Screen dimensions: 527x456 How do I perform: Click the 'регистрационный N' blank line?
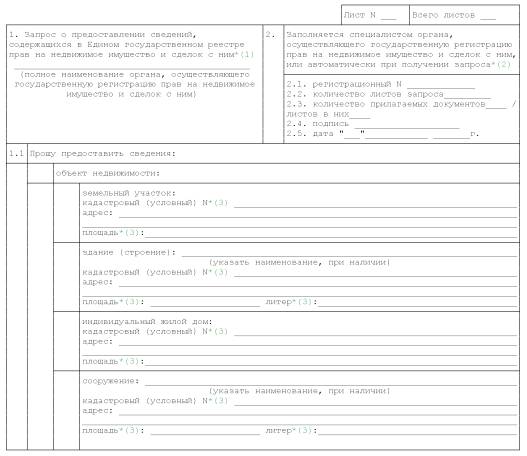[441, 85]
